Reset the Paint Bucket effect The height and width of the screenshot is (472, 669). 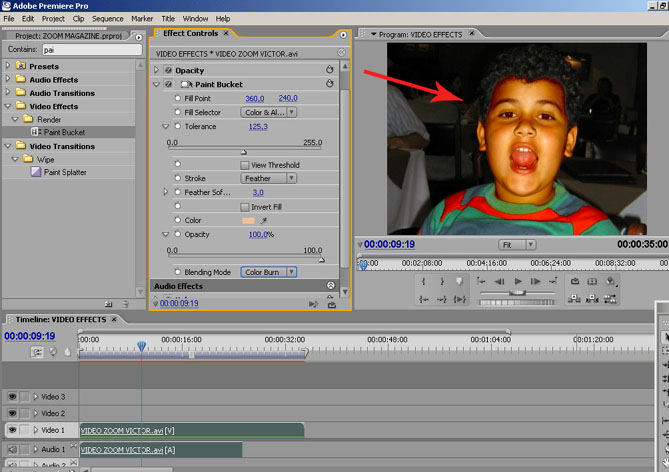click(x=330, y=85)
